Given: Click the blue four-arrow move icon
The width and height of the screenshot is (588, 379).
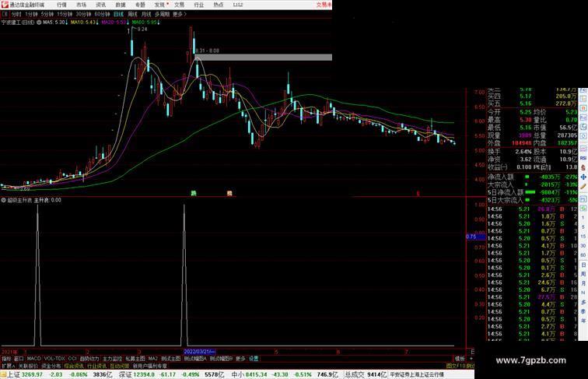Looking at the screenshot, I should tap(583, 177).
